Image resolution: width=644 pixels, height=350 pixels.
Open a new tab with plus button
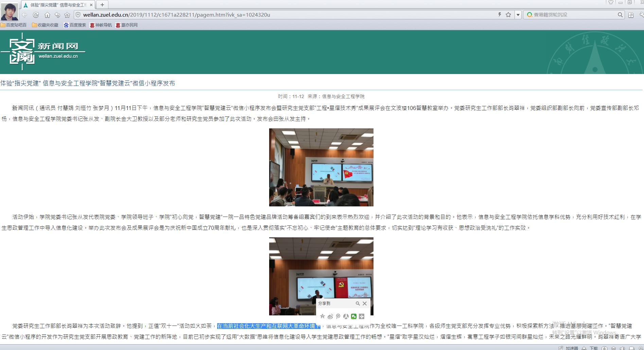[102, 5]
